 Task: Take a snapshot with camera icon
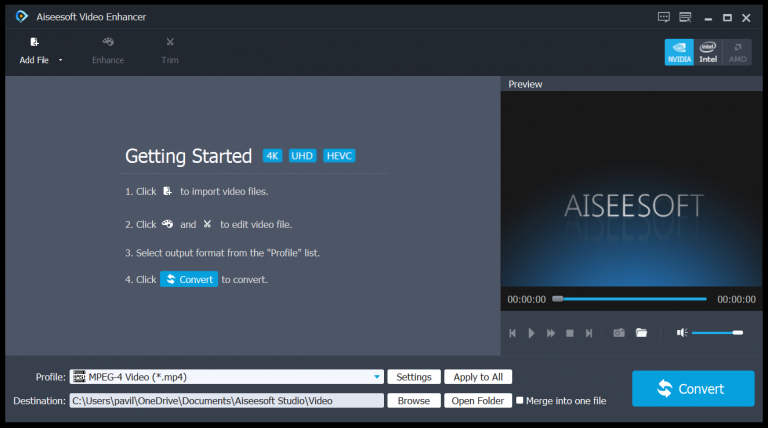click(619, 333)
